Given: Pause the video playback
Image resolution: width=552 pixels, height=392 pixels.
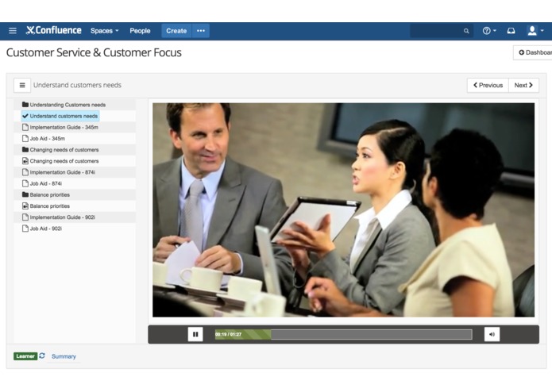Looking at the screenshot, I should click(195, 334).
